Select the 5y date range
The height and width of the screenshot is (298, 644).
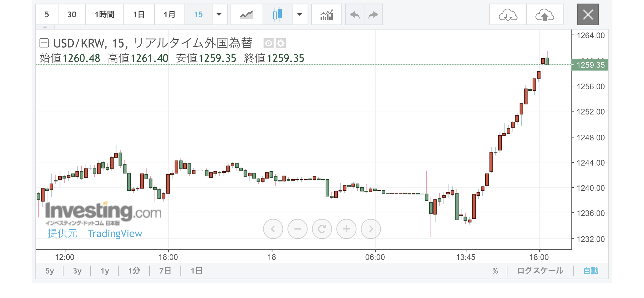pyautogui.click(x=50, y=271)
